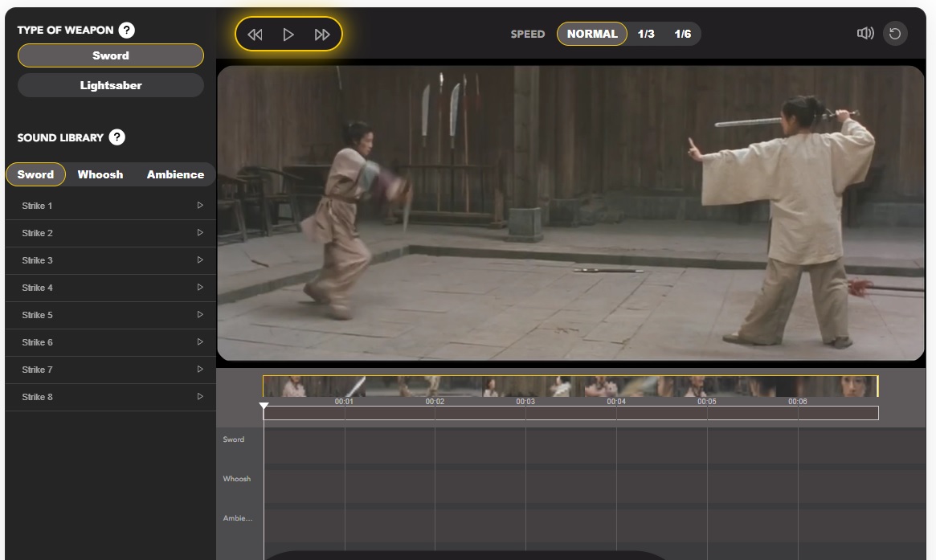This screenshot has width=936, height=560.
Task: Preview the Strike 1 sound
Action: click(x=199, y=205)
